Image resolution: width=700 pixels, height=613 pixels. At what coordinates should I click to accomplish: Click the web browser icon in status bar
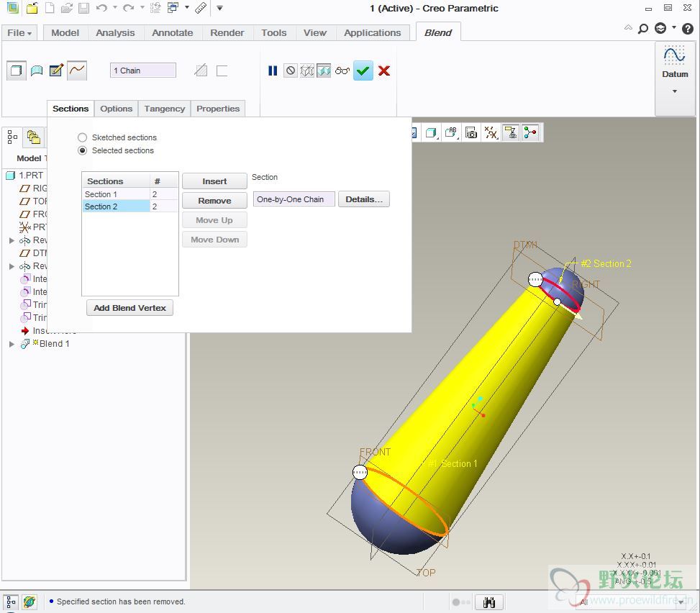coord(29,601)
